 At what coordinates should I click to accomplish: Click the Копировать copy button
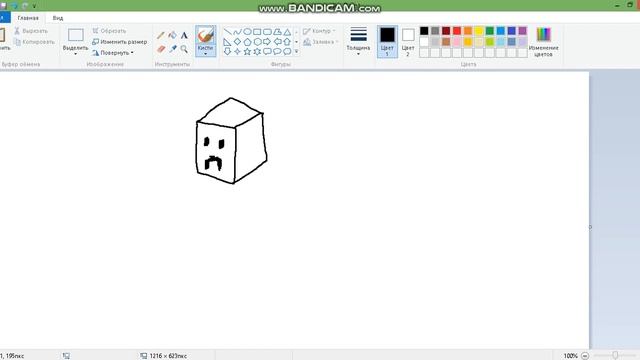coord(34,42)
